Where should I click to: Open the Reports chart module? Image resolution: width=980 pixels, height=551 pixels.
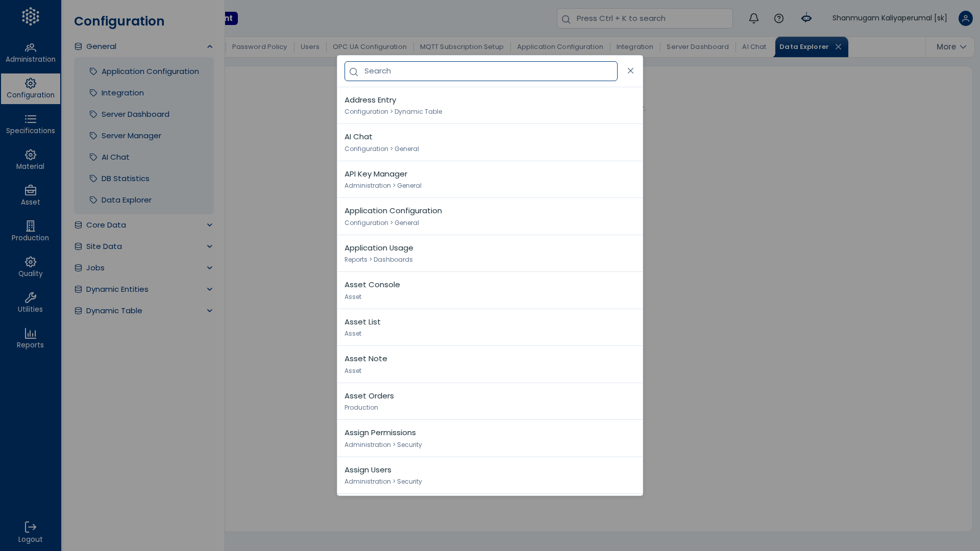[31, 339]
